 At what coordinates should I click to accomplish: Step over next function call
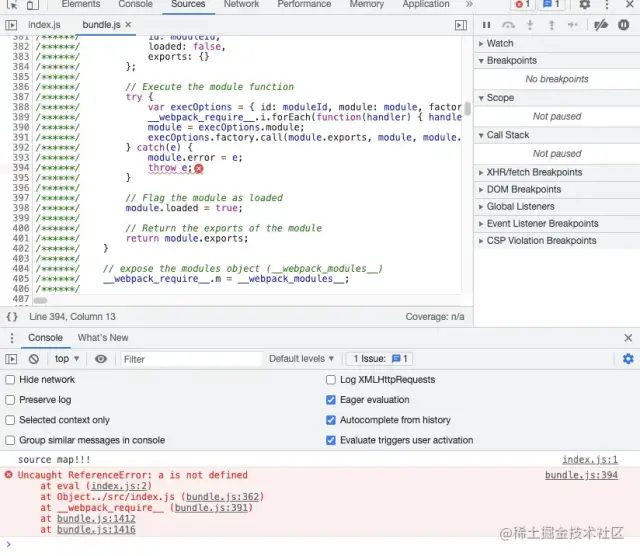(508, 25)
